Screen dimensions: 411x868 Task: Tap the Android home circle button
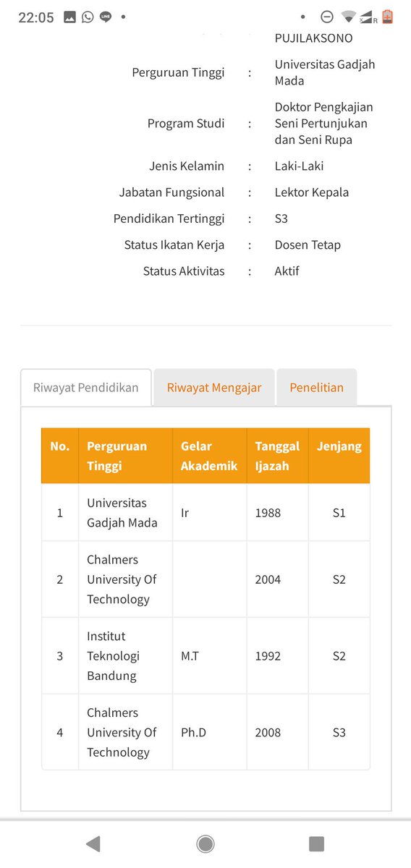[x=205, y=843]
